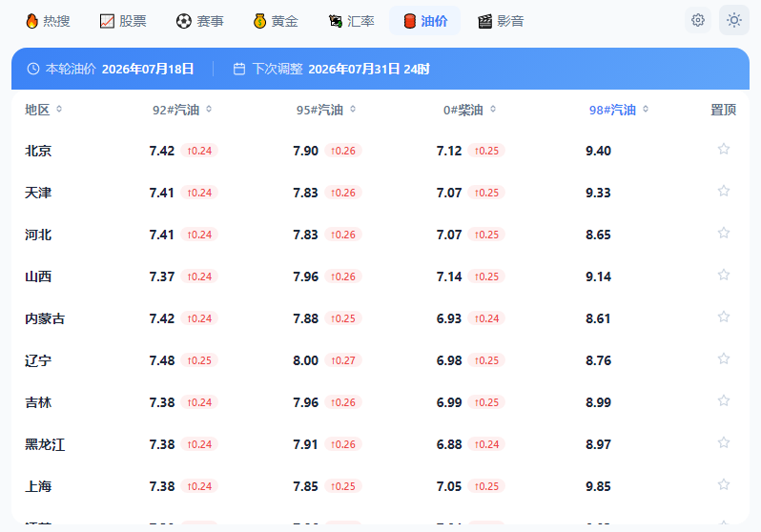
Task: Sort by 95#汽油 column arrows
Action: tap(353, 110)
